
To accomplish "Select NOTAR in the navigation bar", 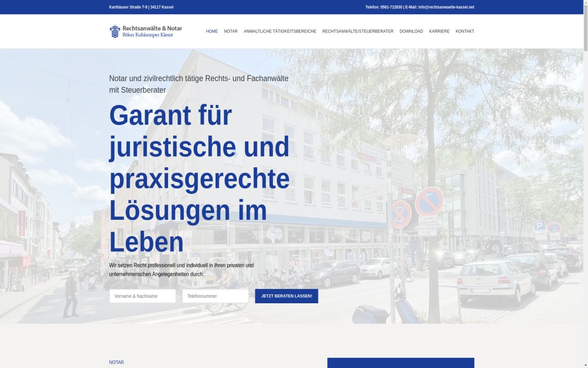I will point(231,31).
